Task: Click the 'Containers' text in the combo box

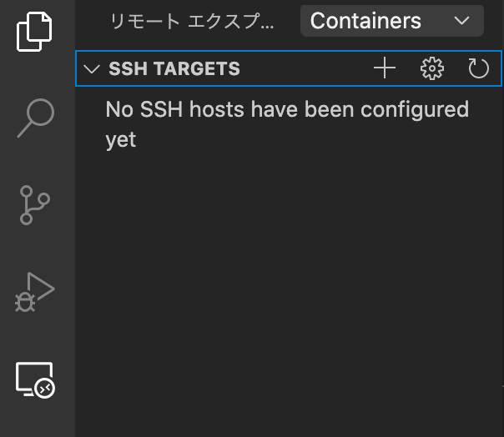Action: (x=365, y=21)
